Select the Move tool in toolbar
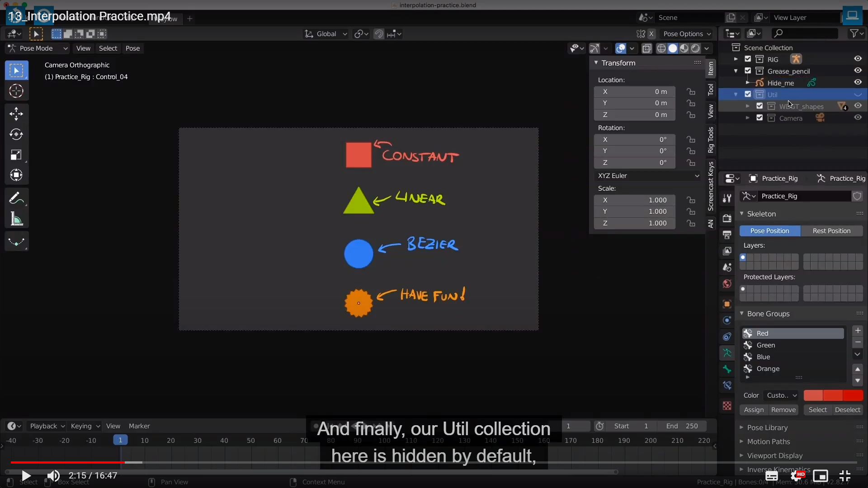The height and width of the screenshot is (488, 868). [x=16, y=113]
